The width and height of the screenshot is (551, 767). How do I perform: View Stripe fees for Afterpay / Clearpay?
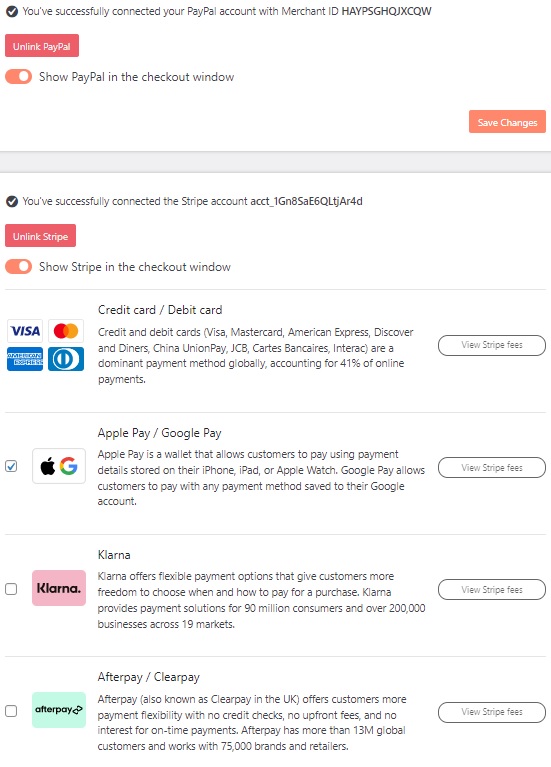point(492,712)
